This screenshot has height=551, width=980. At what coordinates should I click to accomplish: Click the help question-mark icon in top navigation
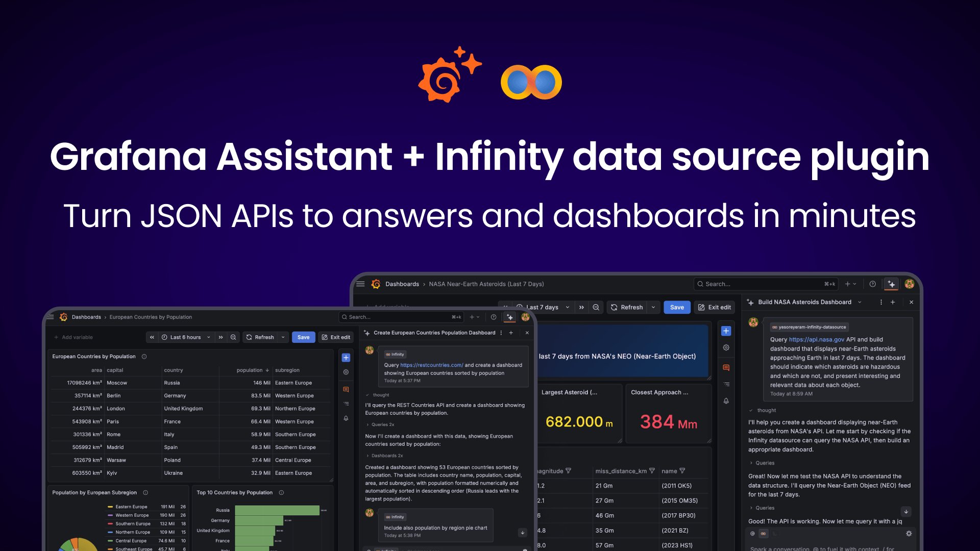(872, 284)
